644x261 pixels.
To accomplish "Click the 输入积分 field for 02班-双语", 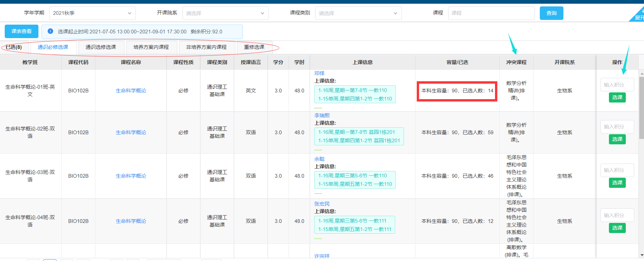I will point(617,127).
